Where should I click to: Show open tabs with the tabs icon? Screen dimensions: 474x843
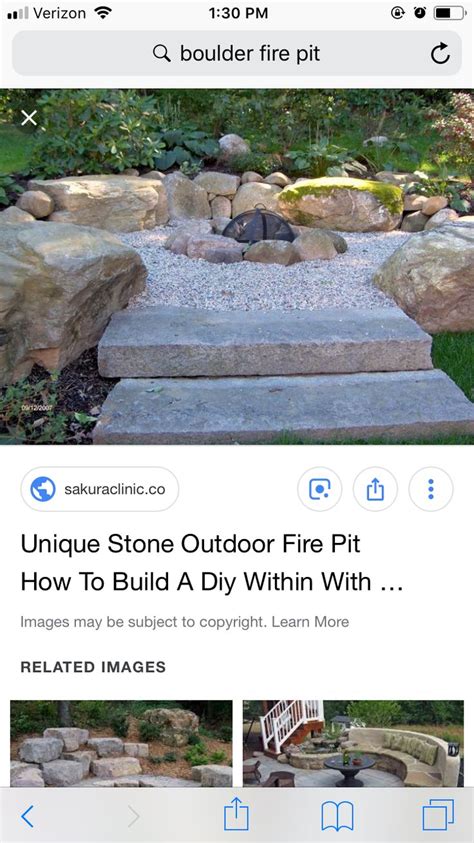tap(438, 815)
